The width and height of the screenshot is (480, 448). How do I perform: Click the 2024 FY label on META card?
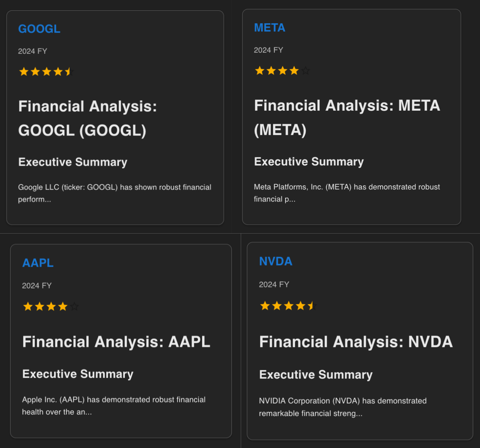point(269,50)
